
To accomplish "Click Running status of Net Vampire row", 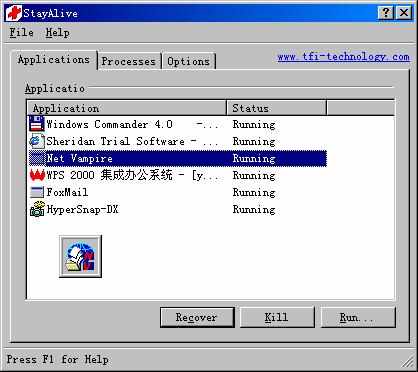I will pyautogui.click(x=254, y=159).
